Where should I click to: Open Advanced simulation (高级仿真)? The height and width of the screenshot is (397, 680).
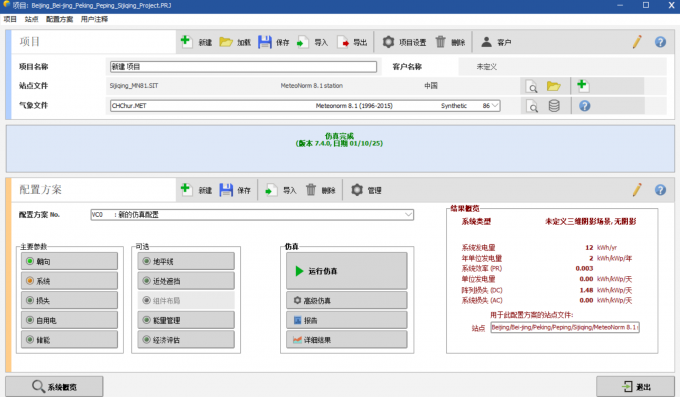coord(347,300)
